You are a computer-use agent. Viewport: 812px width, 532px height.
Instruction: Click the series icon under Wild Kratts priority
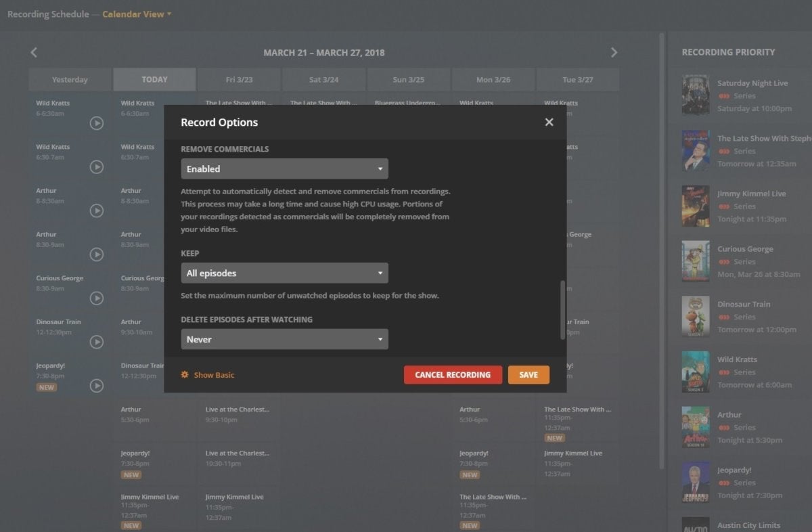[724, 372]
